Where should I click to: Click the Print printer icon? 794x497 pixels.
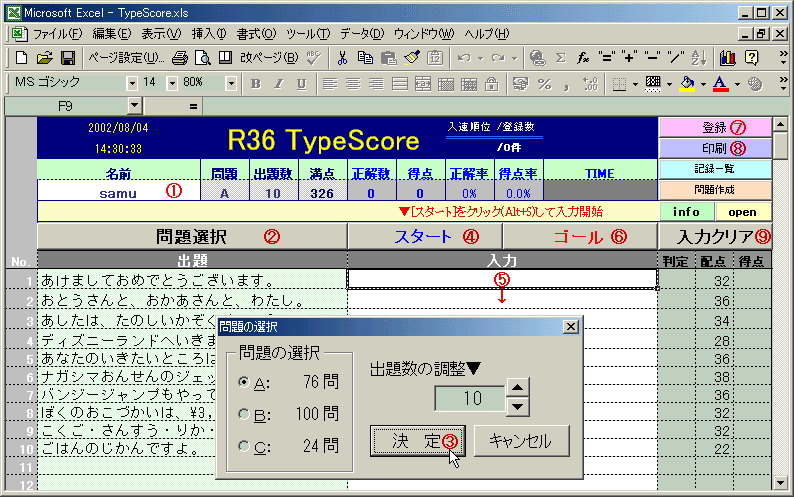coord(179,58)
